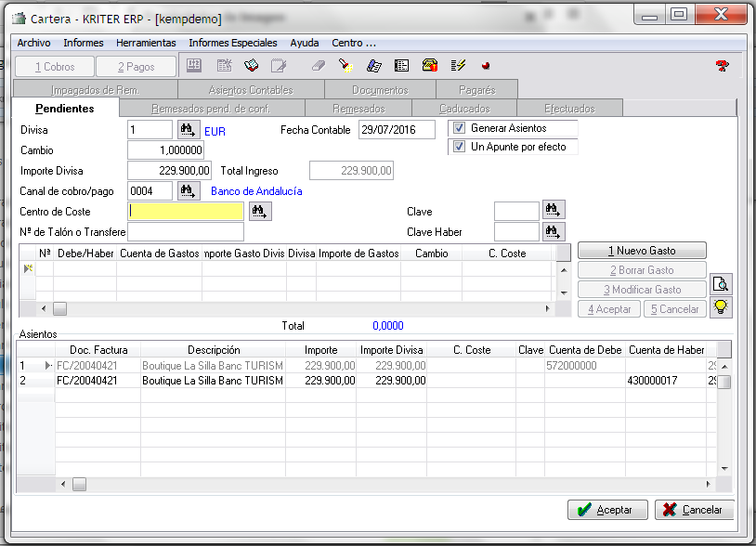The width and height of the screenshot is (756, 546).
Task: Click Asientos grid horizontal scrollbar thumb
Action: point(80,485)
